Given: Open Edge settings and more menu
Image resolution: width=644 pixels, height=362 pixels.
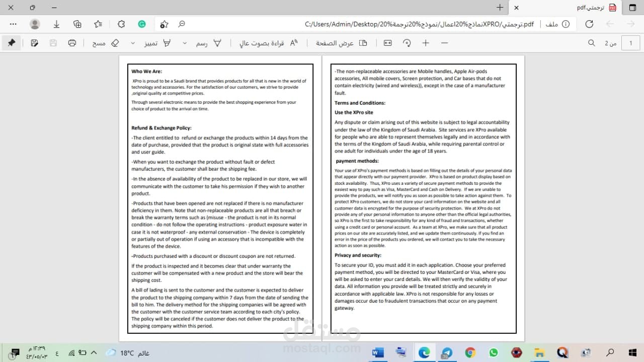Looking at the screenshot, I should click(13, 24).
